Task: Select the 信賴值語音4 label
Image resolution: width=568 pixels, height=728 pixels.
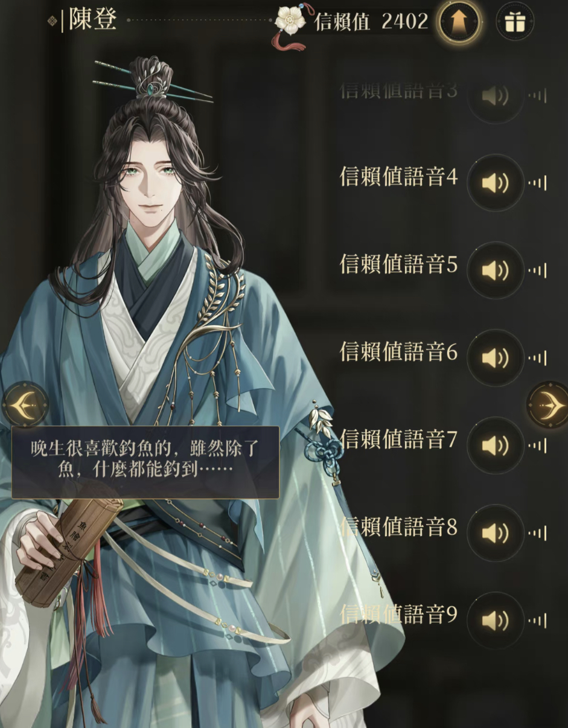Action: click(x=399, y=177)
